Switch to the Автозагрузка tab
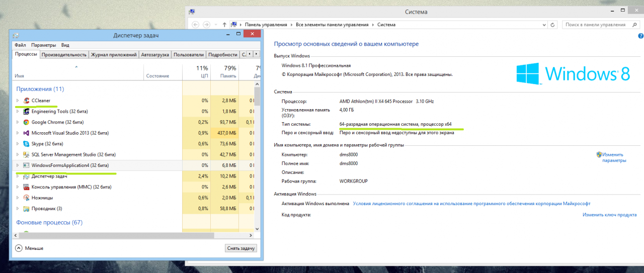Viewport: 644px width, 273px height. [x=155, y=55]
